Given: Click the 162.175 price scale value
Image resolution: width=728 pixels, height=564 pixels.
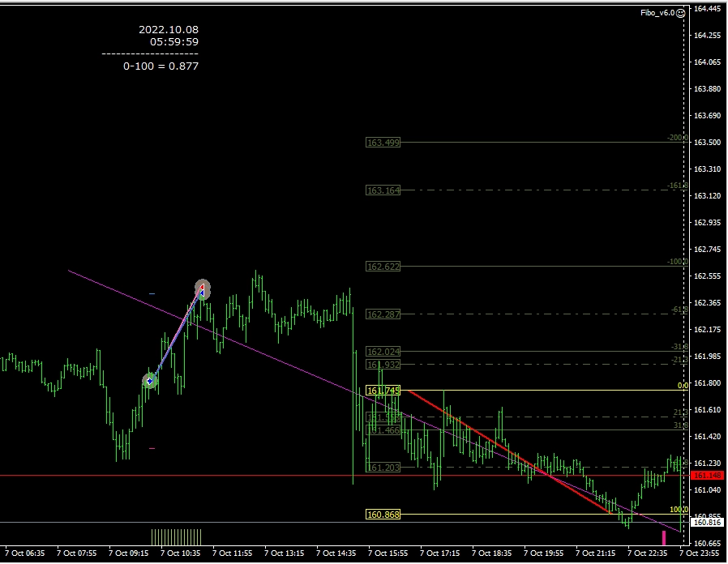Looking at the screenshot, I should point(707,330).
